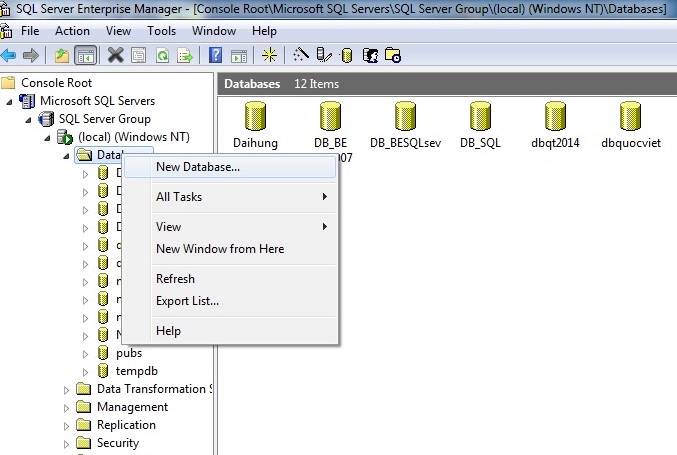Expand the pubs database node
Image resolution: width=677 pixels, height=455 pixels.
point(85,354)
